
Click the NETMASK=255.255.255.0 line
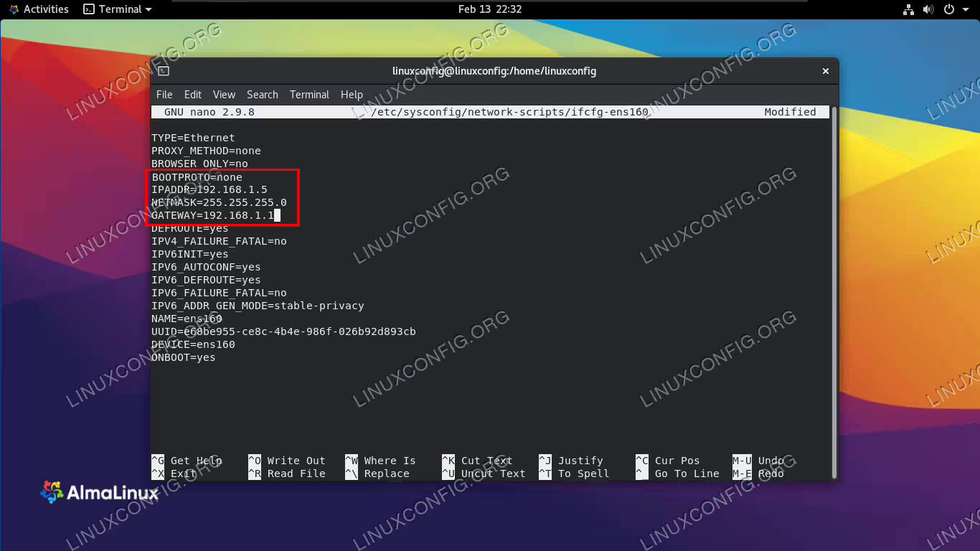pyautogui.click(x=219, y=202)
